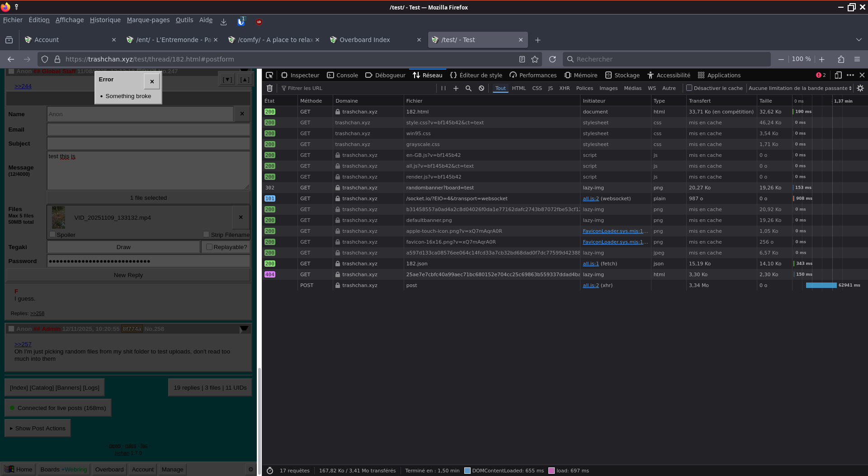Open network settings gear icon
This screenshot has height=476, width=868.
[x=860, y=88]
